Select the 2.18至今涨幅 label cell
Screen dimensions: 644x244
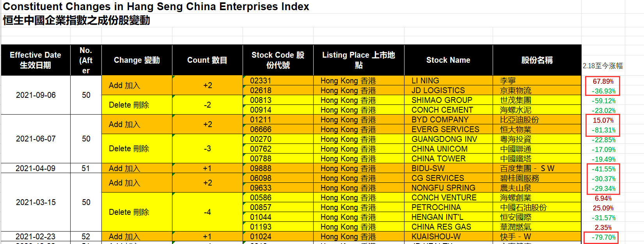tap(603, 66)
